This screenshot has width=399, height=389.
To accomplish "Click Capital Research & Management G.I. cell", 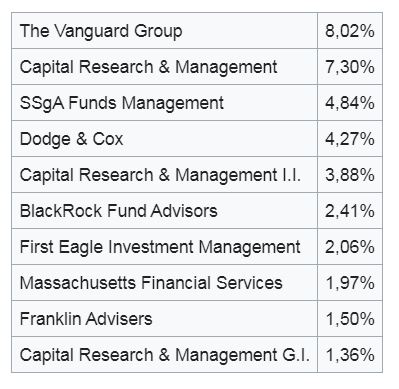I will pyautogui.click(x=165, y=355).
